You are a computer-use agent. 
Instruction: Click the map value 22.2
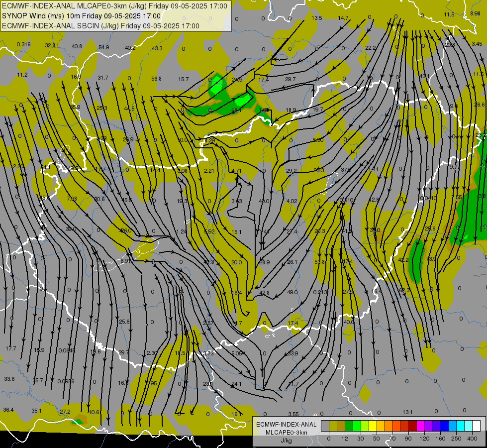pyautogui.click(x=370, y=48)
